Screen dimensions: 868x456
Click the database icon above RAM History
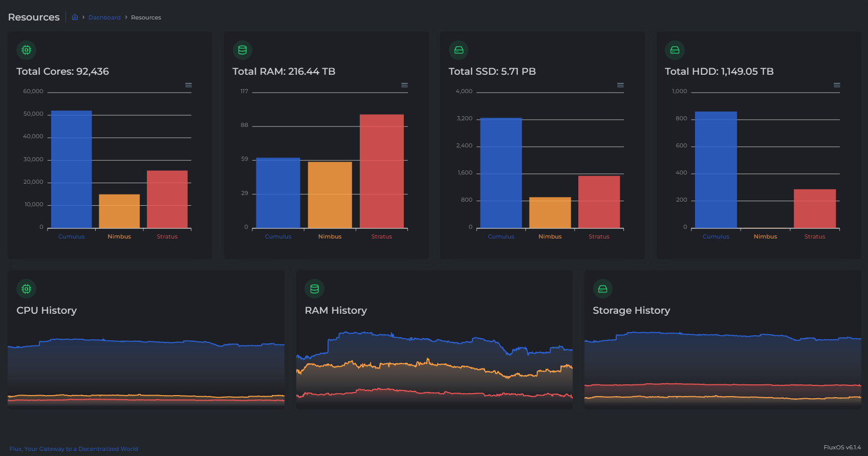coord(315,289)
